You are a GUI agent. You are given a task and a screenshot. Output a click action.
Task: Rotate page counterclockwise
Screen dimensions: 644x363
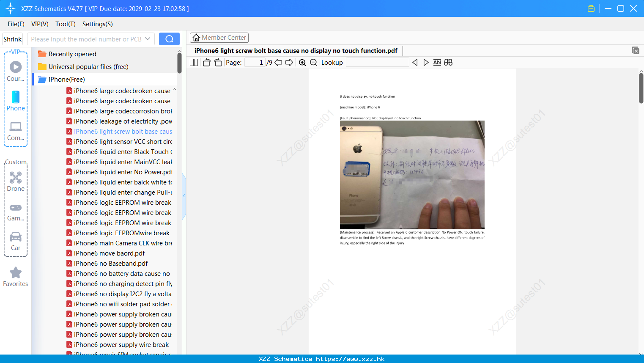[206, 62]
